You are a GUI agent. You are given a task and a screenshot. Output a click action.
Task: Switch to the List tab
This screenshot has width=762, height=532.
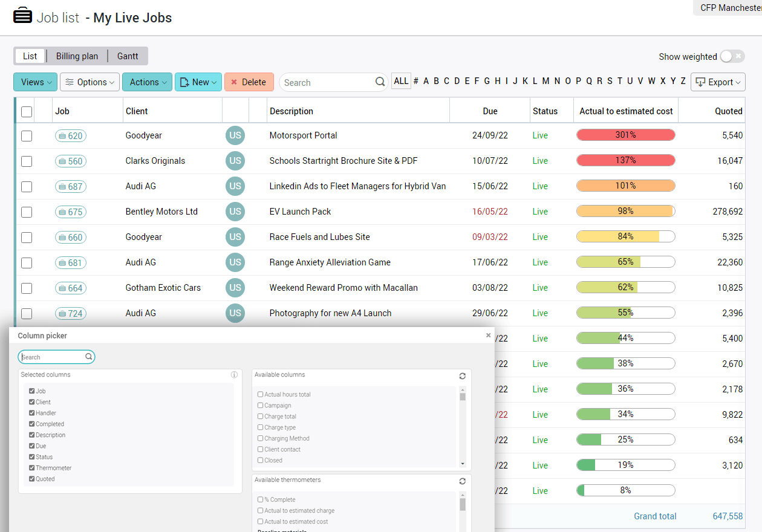point(30,56)
